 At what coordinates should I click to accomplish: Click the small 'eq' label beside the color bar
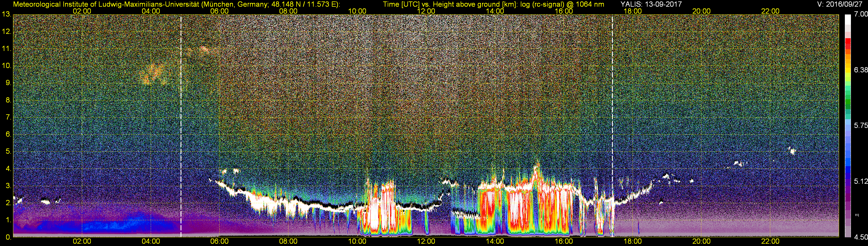[857, 215]
